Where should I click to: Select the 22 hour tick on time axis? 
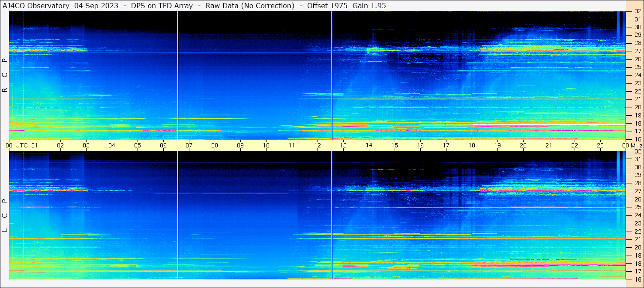[x=575, y=145]
